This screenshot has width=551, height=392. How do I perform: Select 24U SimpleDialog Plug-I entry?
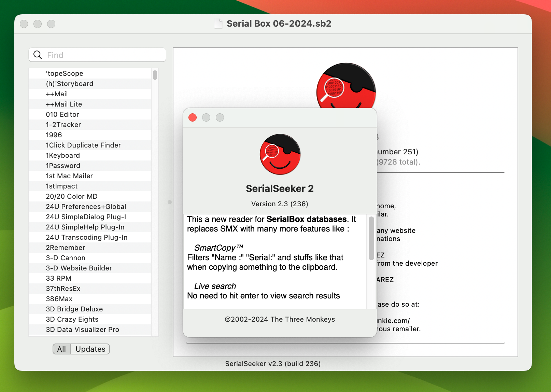90,217
